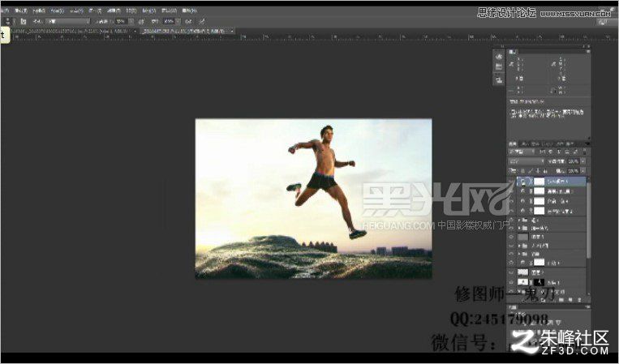Click the mask thumbnail of top adjustment layer
Viewport: 619px width, 364px height.
pos(539,182)
